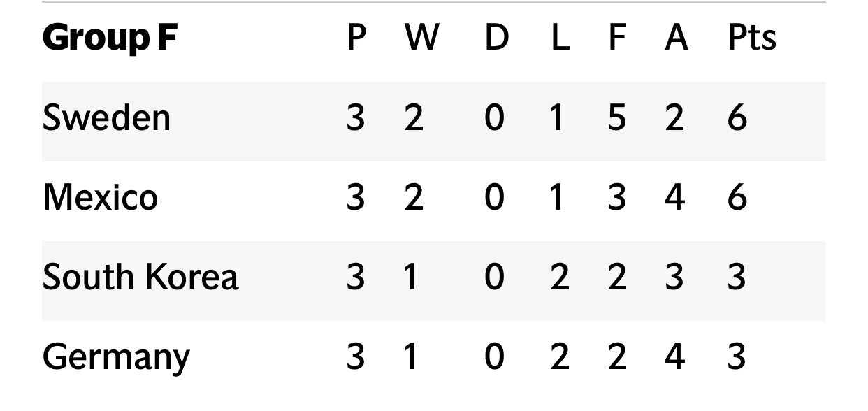Click Mexico's wins value 2
The width and height of the screenshot is (868, 411).
(x=414, y=197)
